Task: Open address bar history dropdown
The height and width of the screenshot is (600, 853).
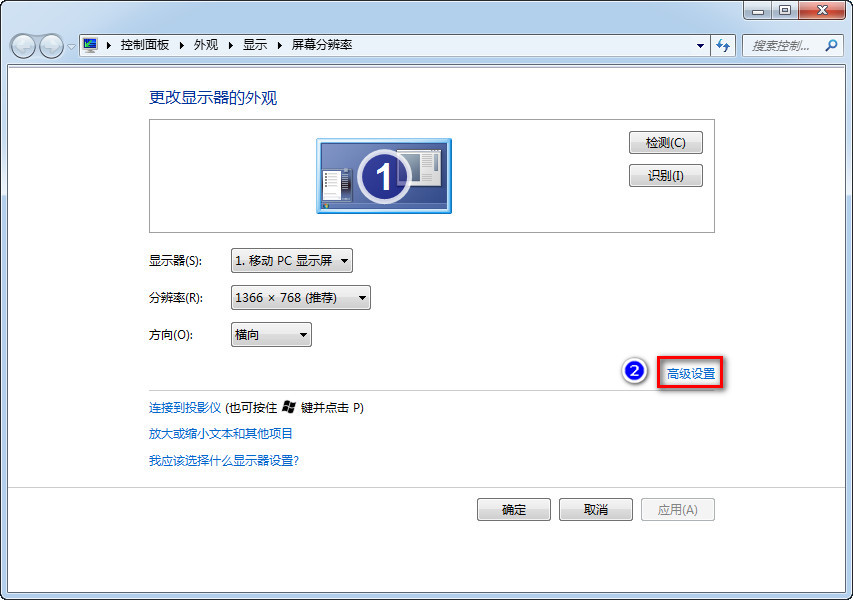Action: click(700, 46)
